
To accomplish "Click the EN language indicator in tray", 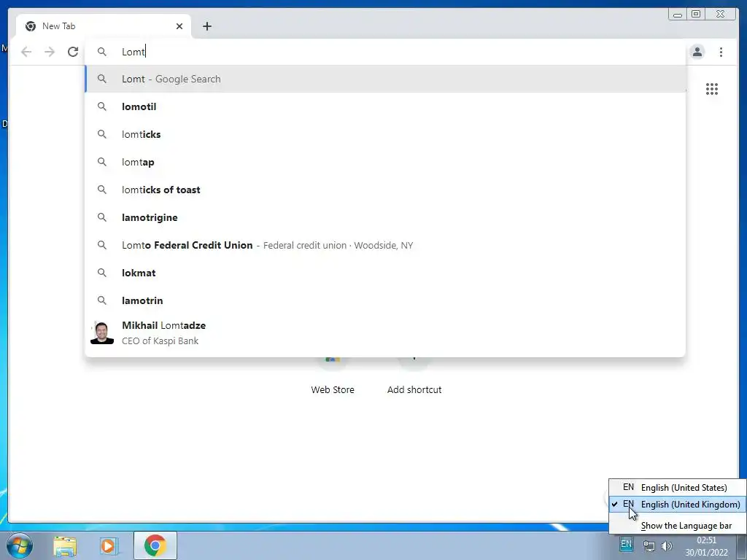I will coord(626,544).
